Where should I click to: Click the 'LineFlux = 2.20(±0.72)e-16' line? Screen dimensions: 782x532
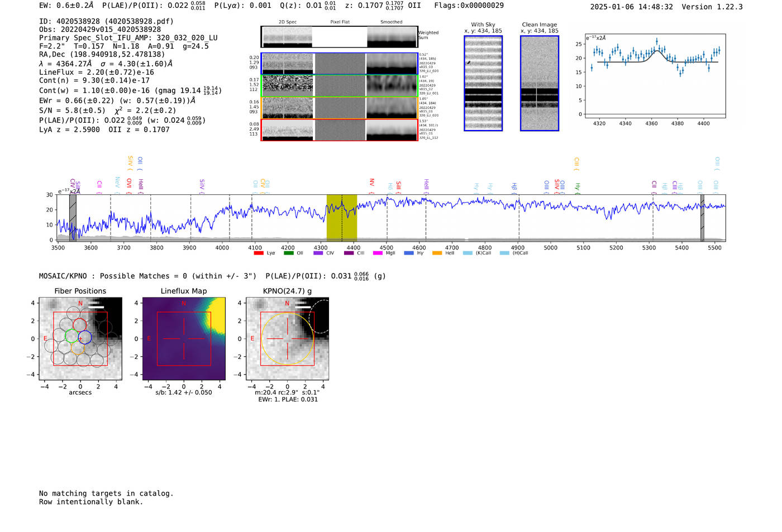pos(97,73)
